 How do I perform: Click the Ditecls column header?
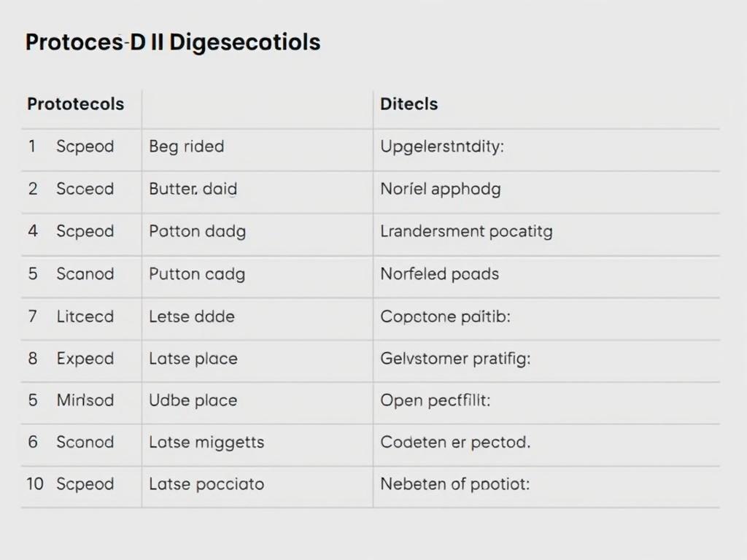point(409,104)
